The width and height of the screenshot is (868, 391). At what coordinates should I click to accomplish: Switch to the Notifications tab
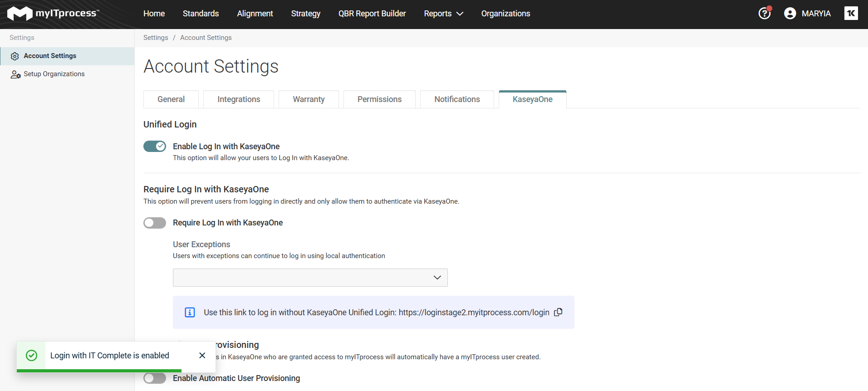click(x=457, y=99)
